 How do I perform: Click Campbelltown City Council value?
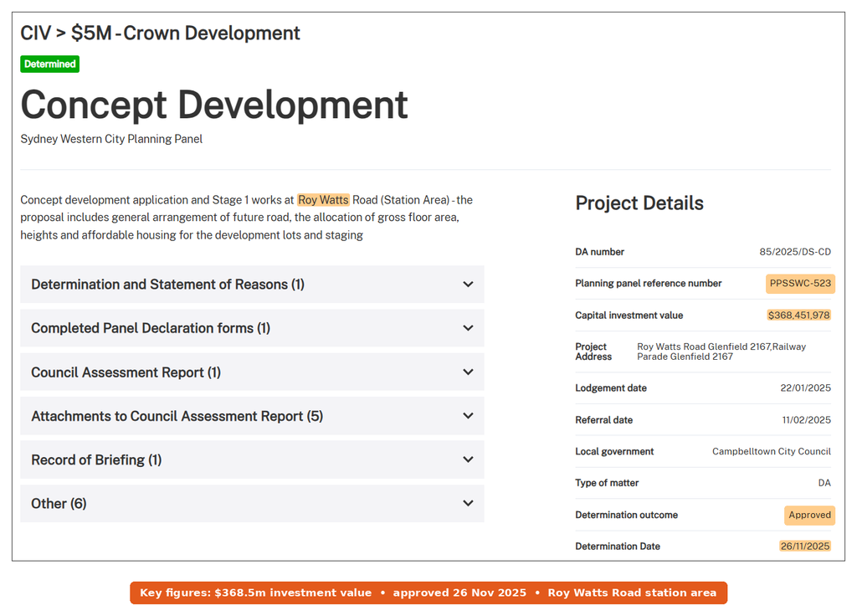[x=771, y=451]
